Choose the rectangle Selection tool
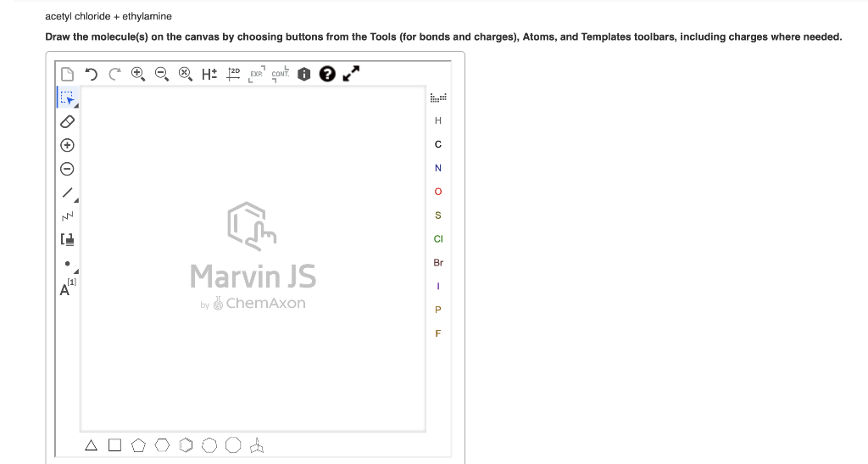 [x=68, y=98]
